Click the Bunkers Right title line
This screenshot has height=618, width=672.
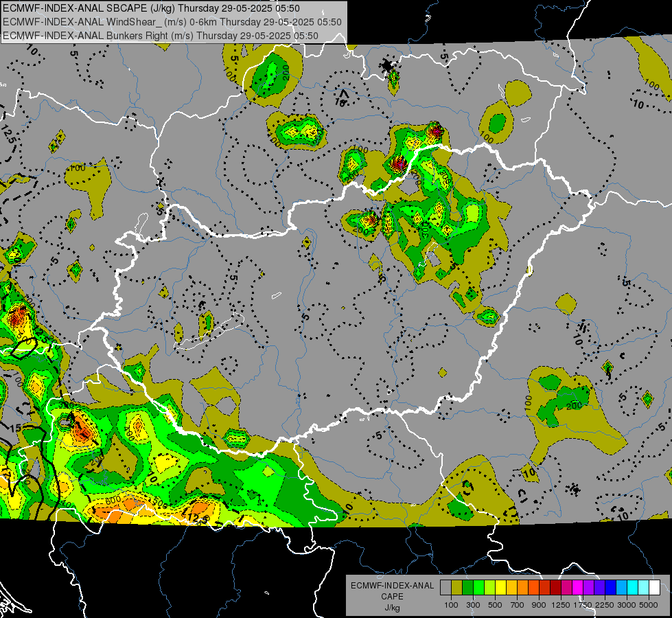point(161,36)
